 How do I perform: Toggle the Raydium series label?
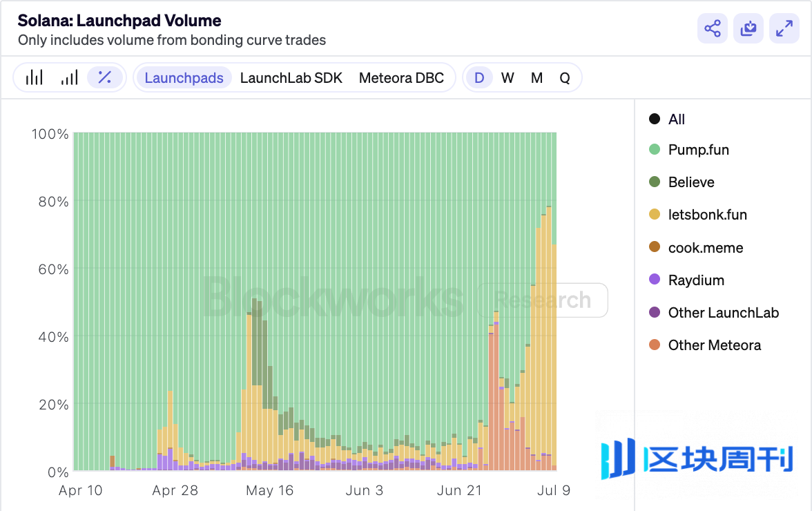point(696,280)
